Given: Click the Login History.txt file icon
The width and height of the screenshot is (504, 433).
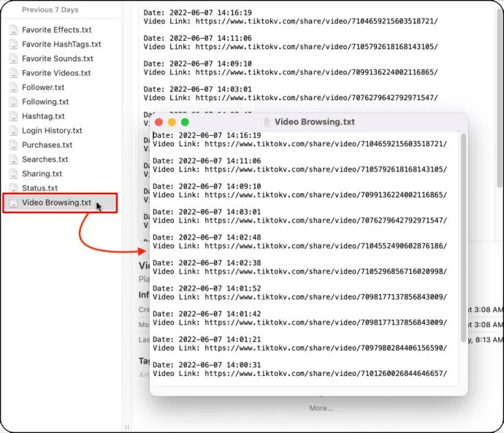Looking at the screenshot, I should click(13, 131).
